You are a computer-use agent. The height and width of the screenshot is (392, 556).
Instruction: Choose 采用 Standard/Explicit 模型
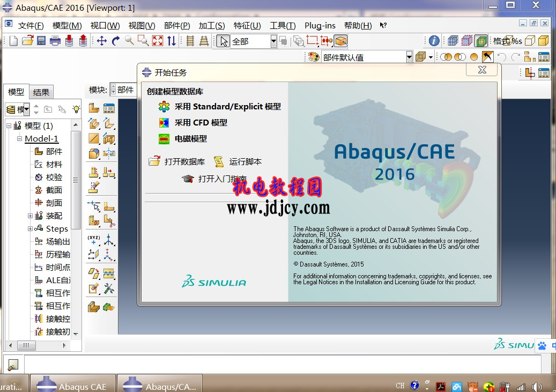(228, 106)
